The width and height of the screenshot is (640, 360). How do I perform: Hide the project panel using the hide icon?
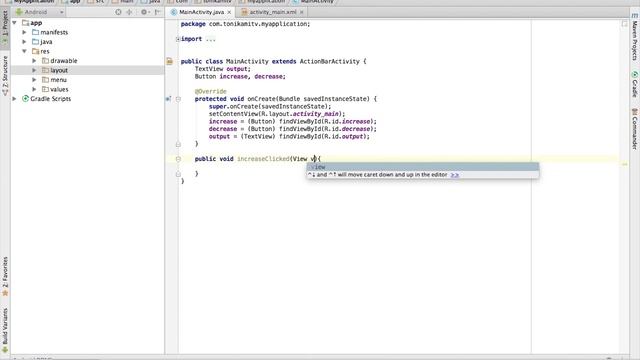[158, 12]
